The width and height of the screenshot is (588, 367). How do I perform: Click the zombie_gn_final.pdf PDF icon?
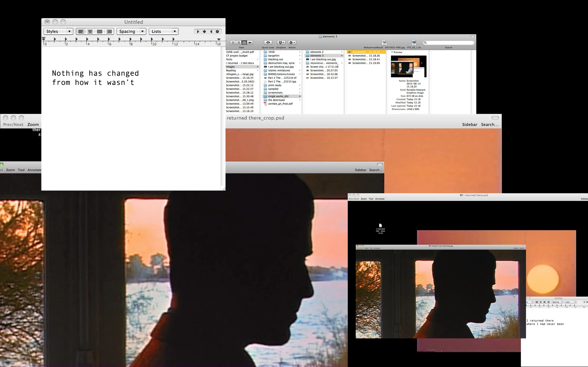point(265,104)
